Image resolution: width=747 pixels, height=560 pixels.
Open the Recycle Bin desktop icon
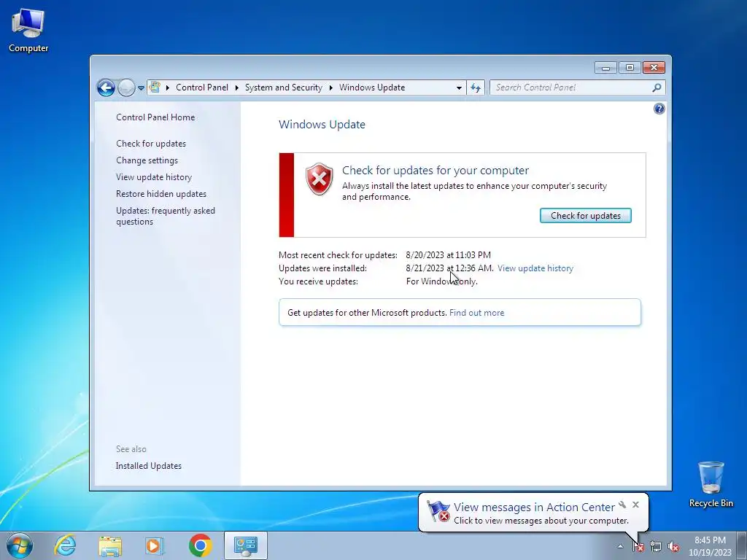(x=711, y=484)
